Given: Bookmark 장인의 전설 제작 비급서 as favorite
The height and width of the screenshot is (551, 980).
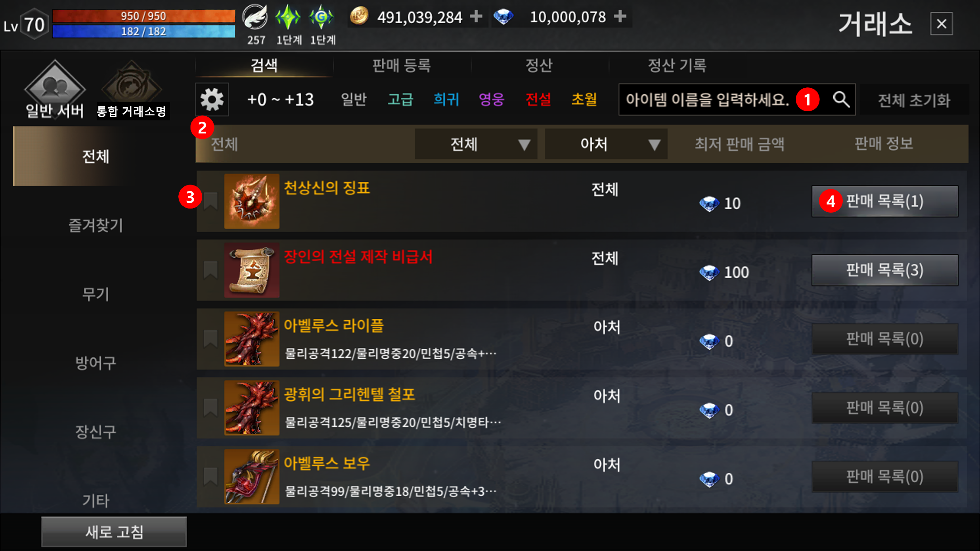Looking at the screenshot, I should (x=210, y=270).
